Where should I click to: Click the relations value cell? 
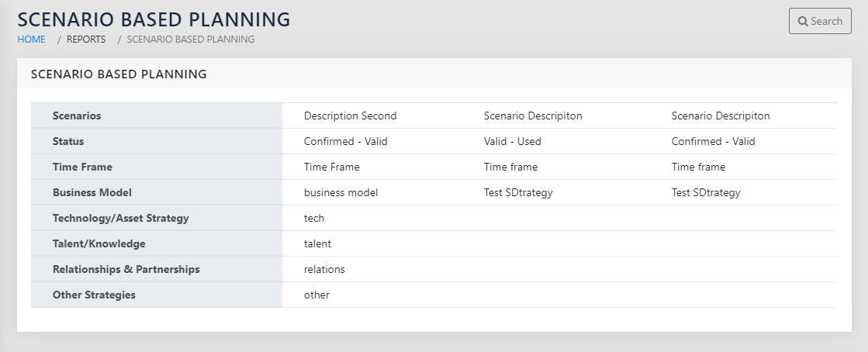324,269
